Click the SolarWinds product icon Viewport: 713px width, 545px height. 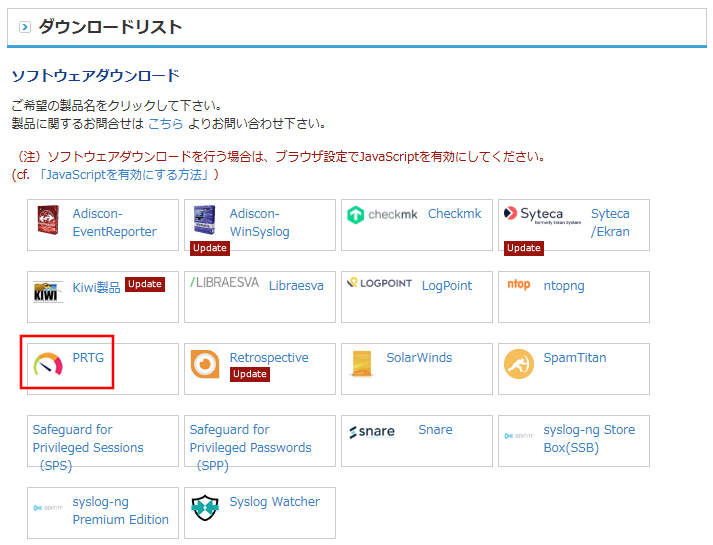click(x=362, y=364)
